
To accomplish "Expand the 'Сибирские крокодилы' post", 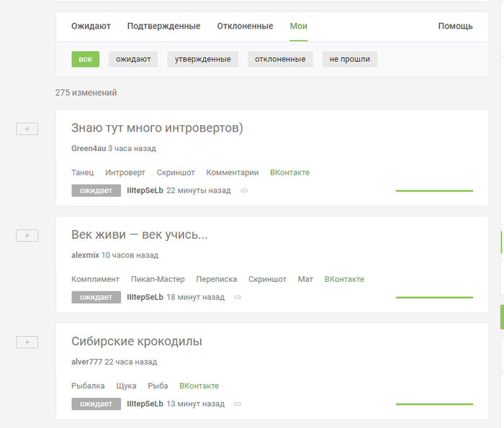I will pyautogui.click(x=27, y=342).
